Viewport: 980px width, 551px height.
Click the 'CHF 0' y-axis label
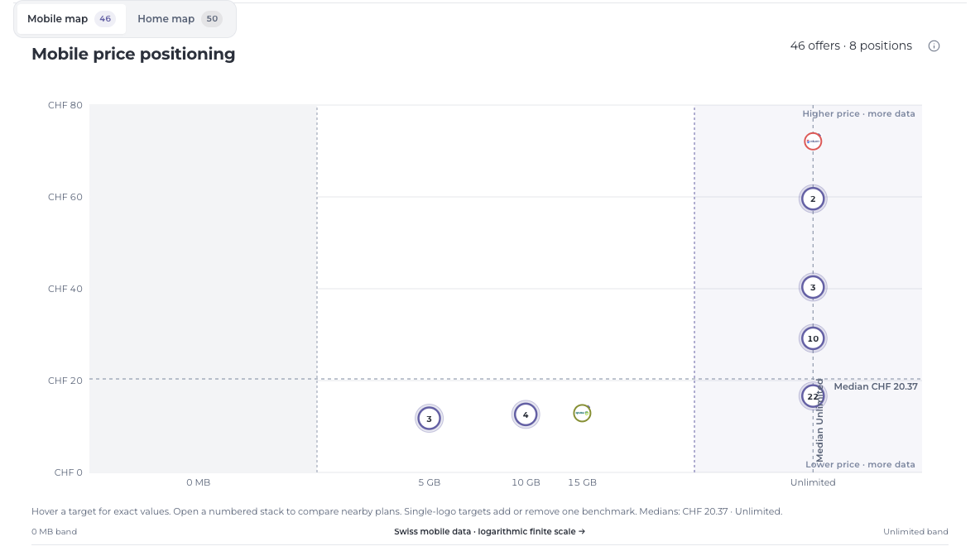click(68, 472)
